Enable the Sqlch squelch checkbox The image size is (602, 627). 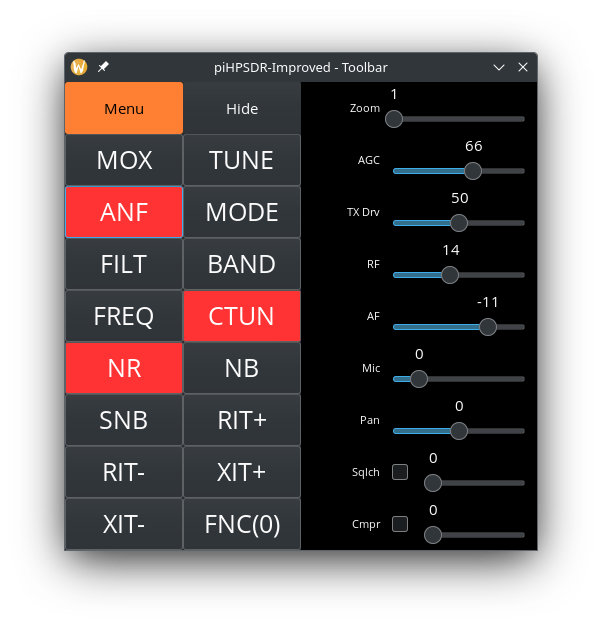[x=400, y=472]
